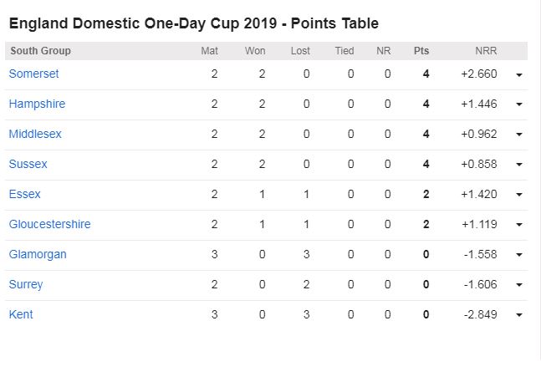Expand the Essex row dropdown arrow

pos(519,195)
